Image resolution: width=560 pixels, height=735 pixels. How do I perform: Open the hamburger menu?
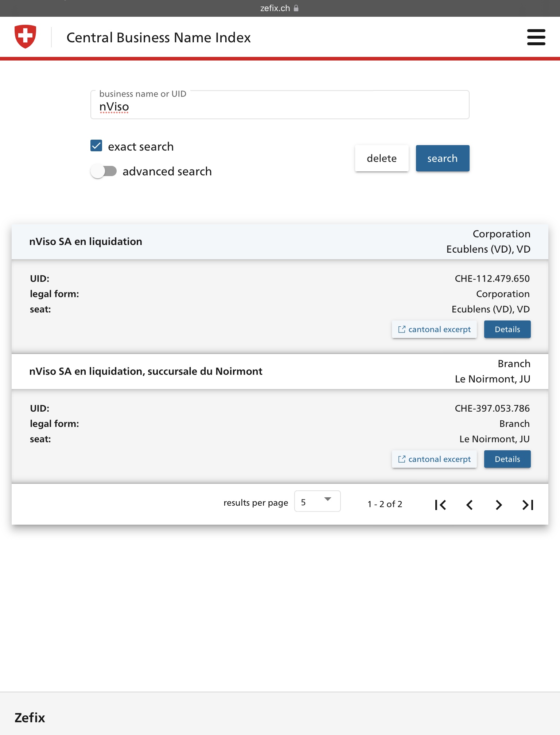click(536, 37)
